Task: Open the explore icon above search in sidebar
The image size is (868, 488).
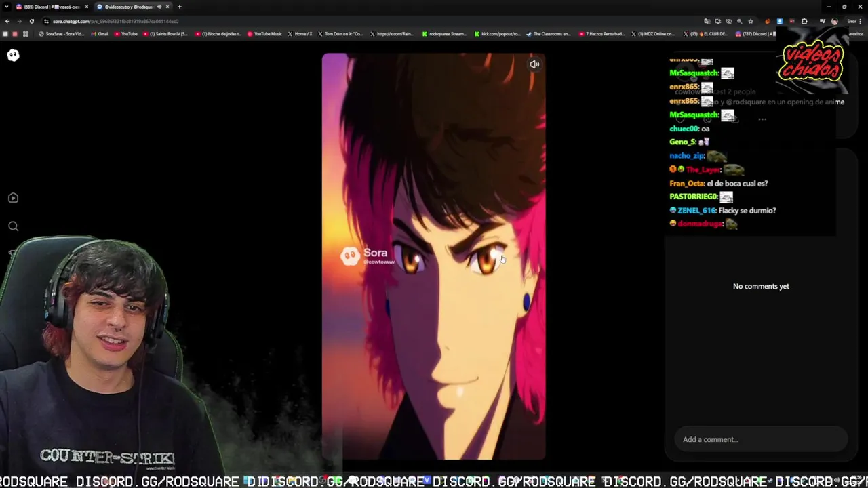Action: point(13,198)
